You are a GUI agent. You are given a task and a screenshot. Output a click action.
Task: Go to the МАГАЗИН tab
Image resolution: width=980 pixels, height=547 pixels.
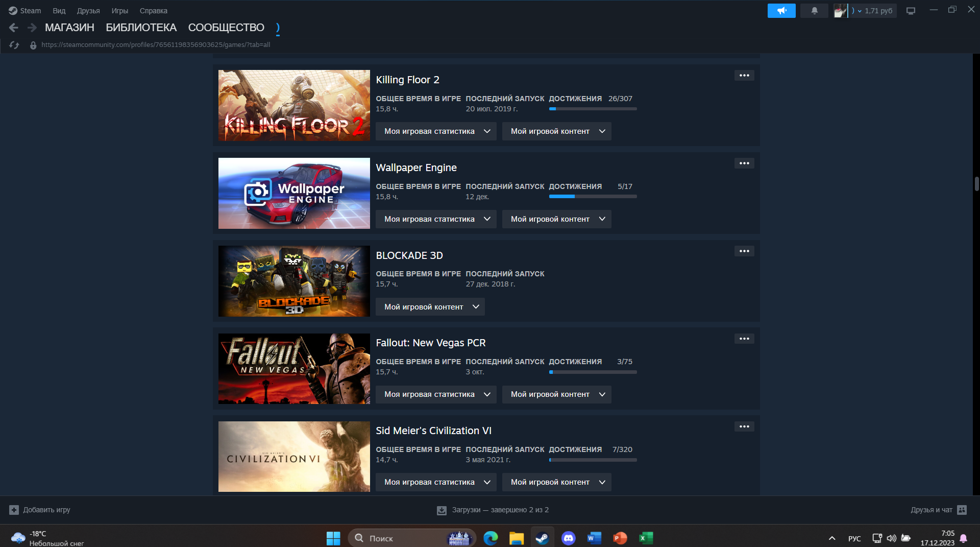click(69, 28)
